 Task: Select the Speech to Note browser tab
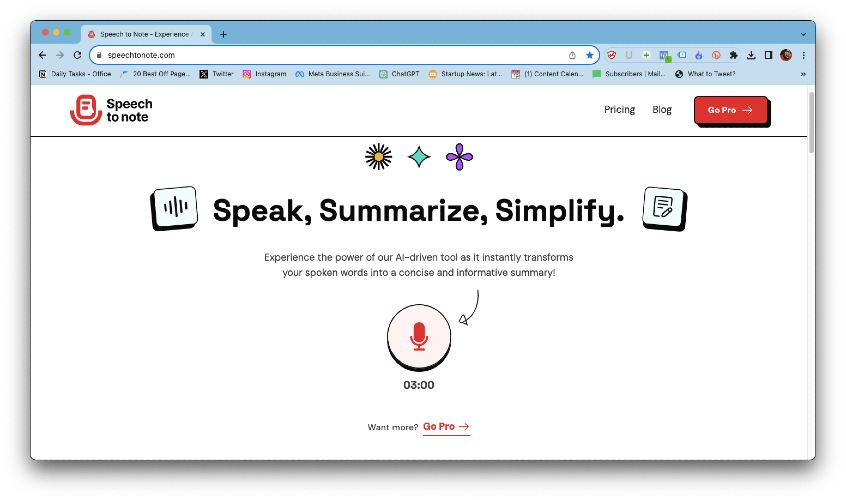click(x=146, y=35)
